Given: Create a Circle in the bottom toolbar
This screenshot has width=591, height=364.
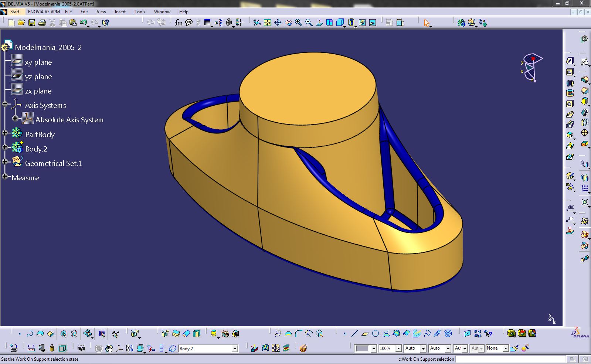Looking at the screenshot, I should 375,334.
